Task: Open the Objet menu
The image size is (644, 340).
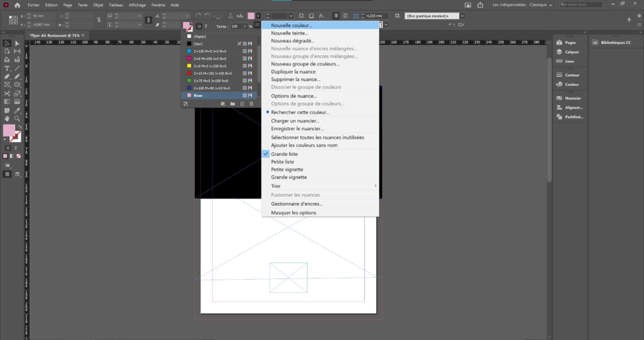Action: coord(98,5)
